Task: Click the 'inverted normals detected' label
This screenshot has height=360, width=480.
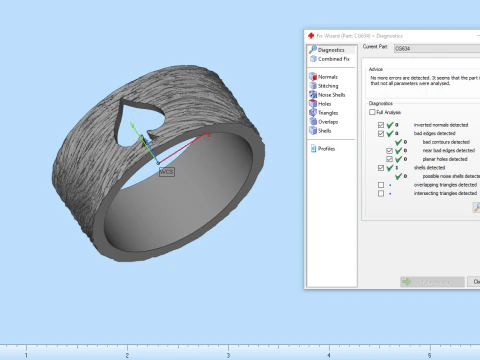Action: pyautogui.click(x=441, y=125)
